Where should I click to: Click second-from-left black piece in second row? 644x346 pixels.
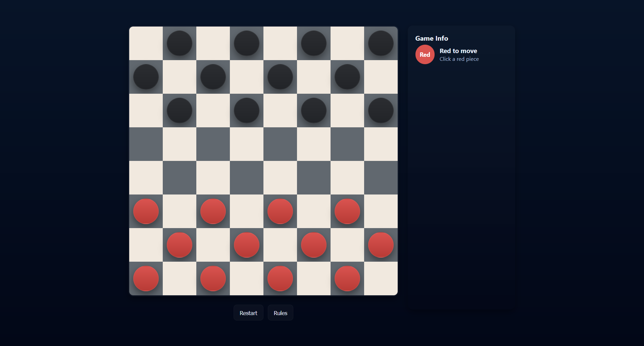click(x=213, y=77)
